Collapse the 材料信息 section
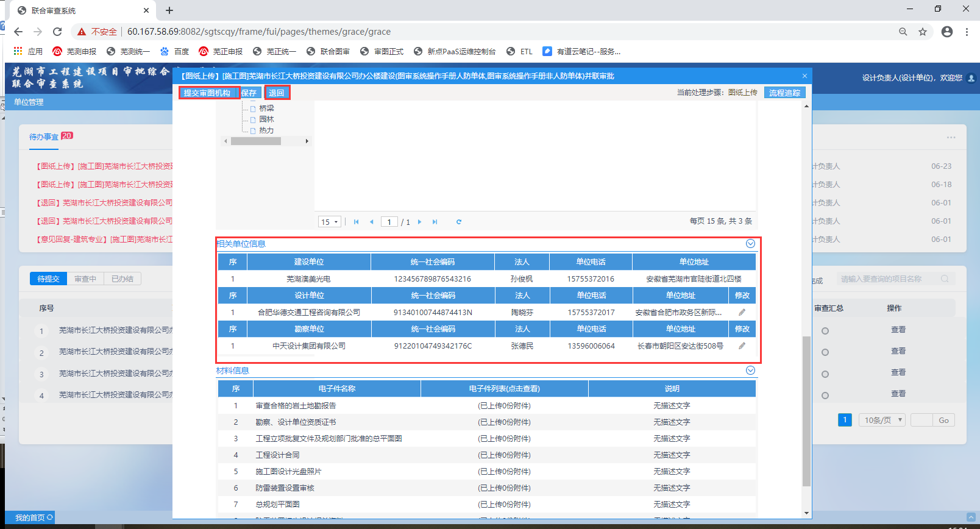The height and width of the screenshot is (529, 980). coord(750,371)
